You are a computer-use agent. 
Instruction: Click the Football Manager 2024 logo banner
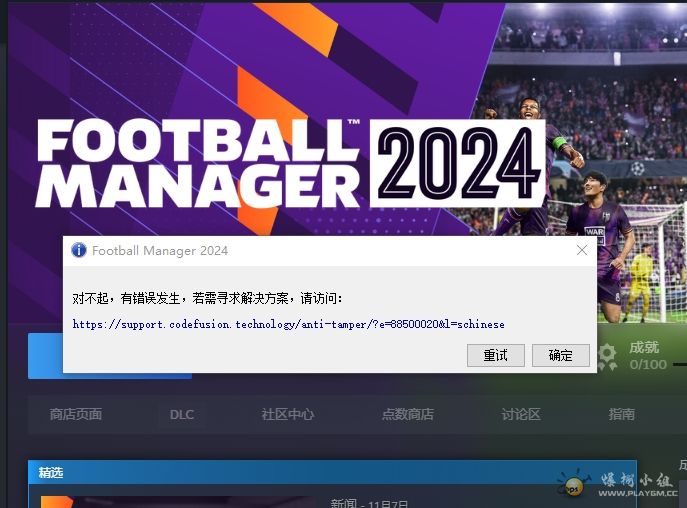click(x=290, y=163)
